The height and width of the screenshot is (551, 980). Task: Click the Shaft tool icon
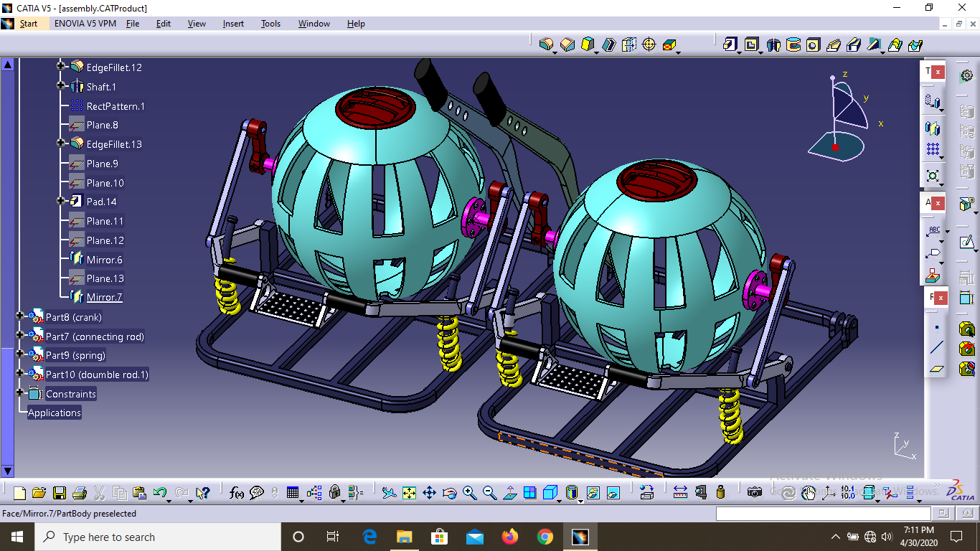[x=773, y=44]
